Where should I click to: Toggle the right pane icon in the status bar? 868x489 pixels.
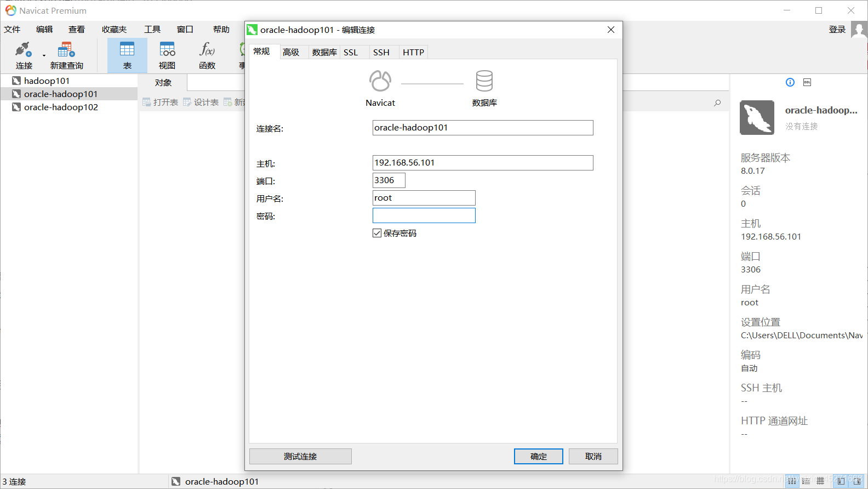coord(857,481)
